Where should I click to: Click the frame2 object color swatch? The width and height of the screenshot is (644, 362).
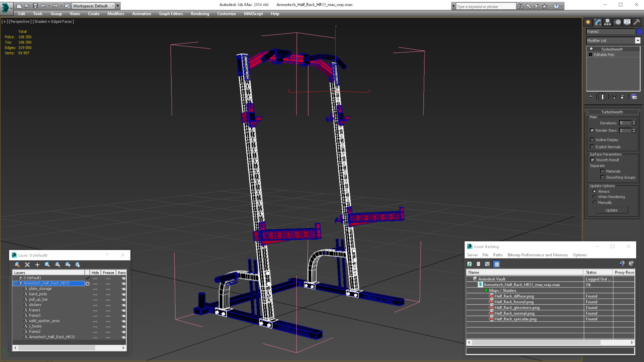[x=639, y=32]
